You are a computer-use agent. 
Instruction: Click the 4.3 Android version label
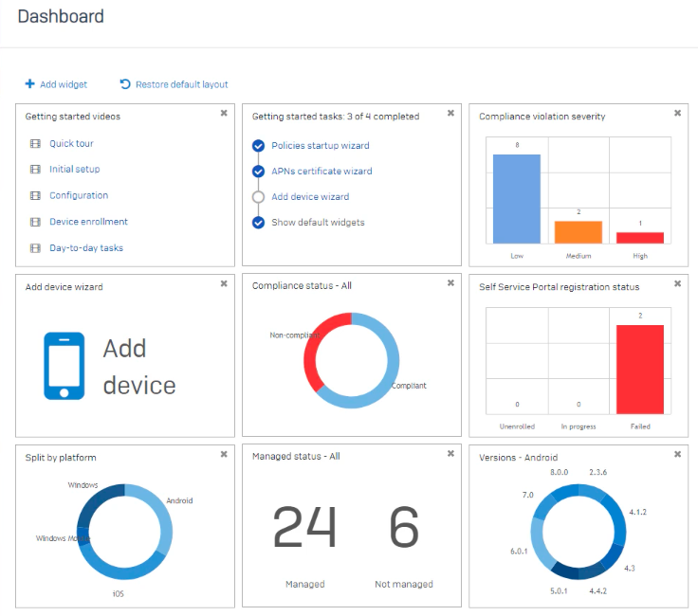tap(630, 569)
